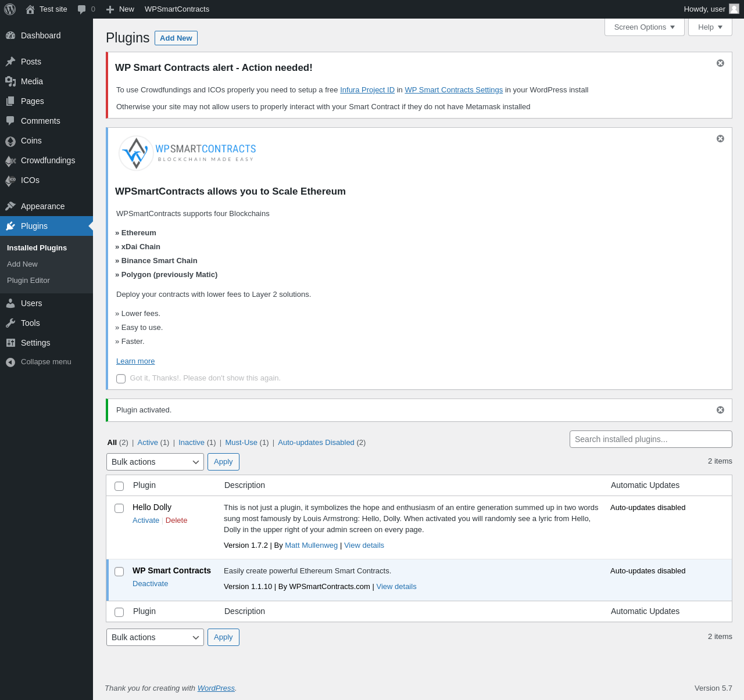Click the ICOs icon in sidebar

point(10,180)
